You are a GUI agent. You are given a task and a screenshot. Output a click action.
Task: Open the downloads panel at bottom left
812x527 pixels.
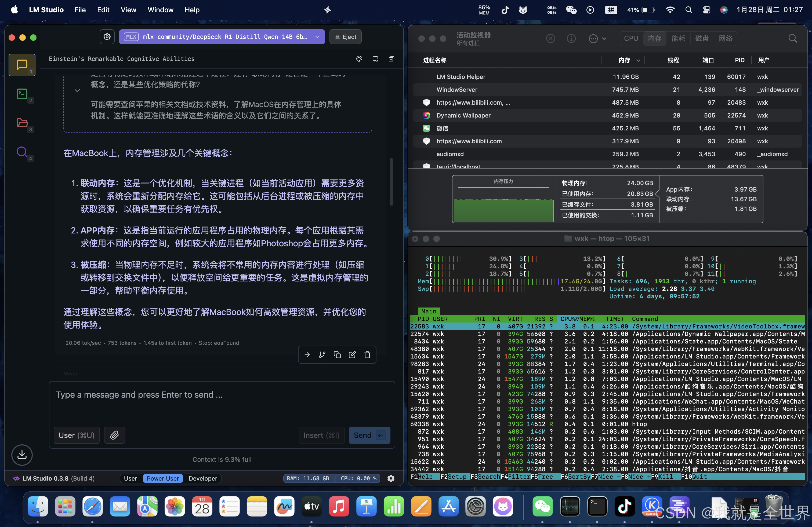point(22,455)
